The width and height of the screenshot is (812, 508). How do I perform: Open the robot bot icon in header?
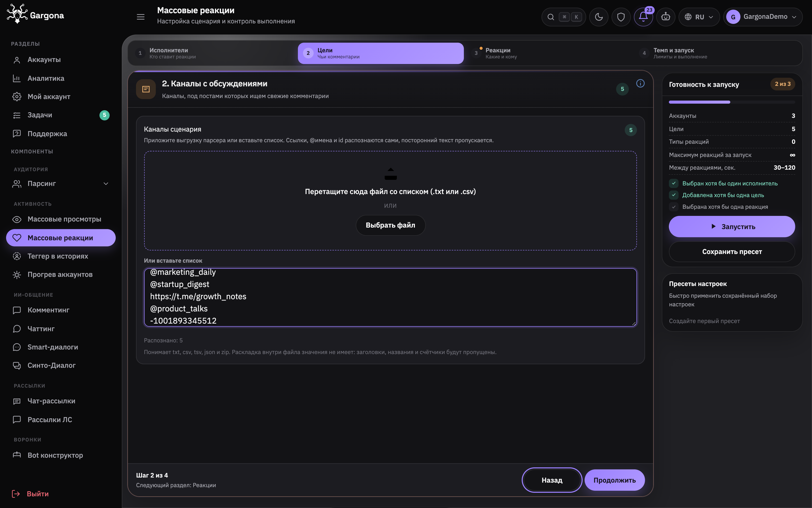point(665,17)
